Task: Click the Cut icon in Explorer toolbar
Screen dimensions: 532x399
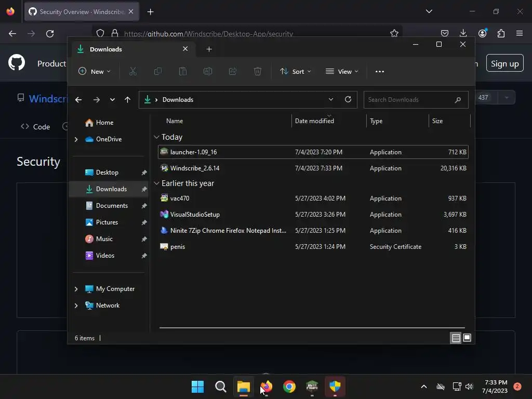Action: coord(132,71)
